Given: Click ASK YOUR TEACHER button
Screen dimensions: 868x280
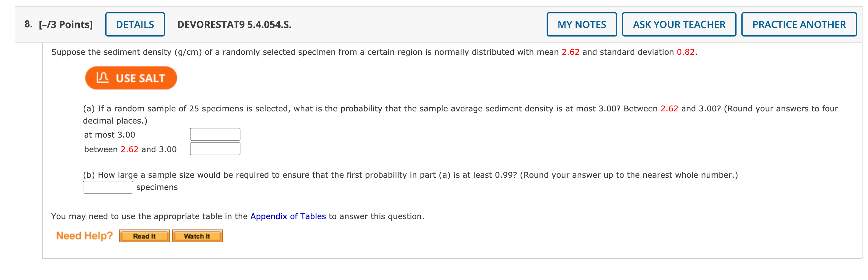Looking at the screenshot, I should click(679, 24).
